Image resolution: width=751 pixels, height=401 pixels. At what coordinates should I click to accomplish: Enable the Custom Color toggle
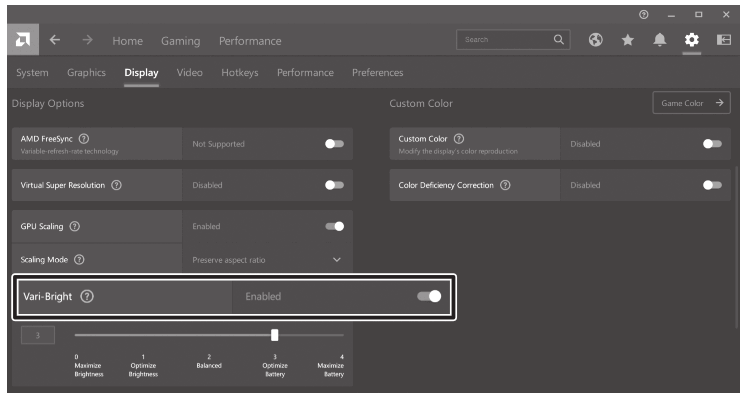(711, 144)
